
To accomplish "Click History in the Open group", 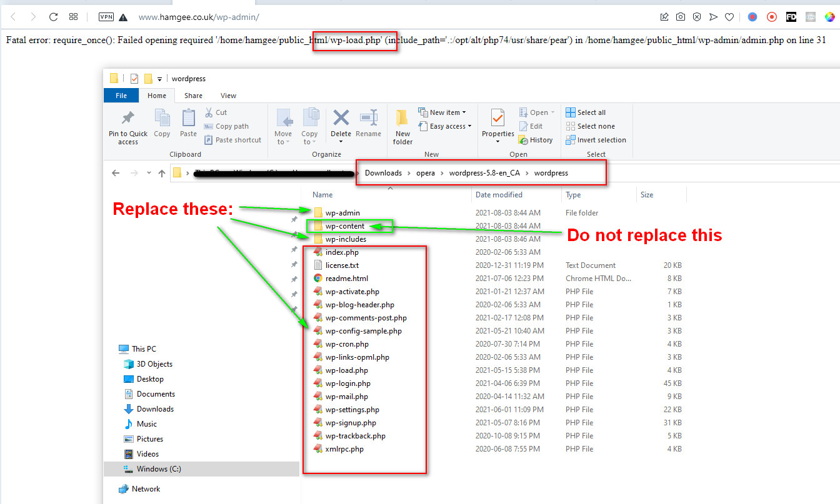I will point(536,140).
